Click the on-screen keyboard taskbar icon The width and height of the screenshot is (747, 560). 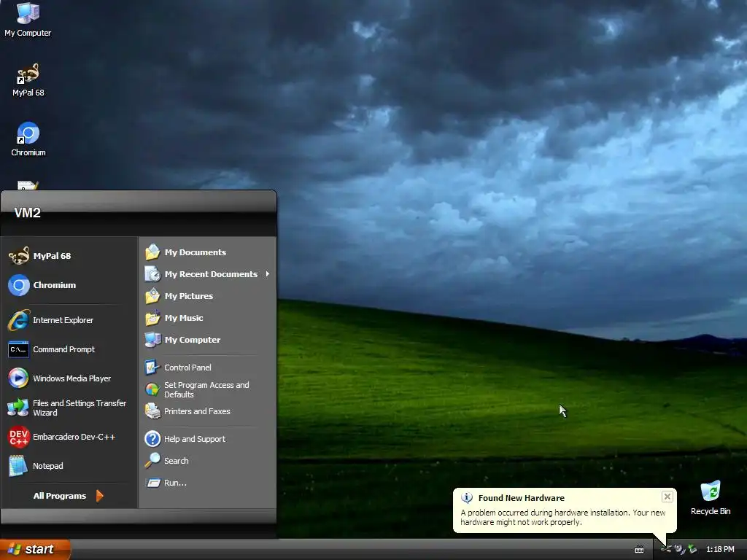[639, 550]
